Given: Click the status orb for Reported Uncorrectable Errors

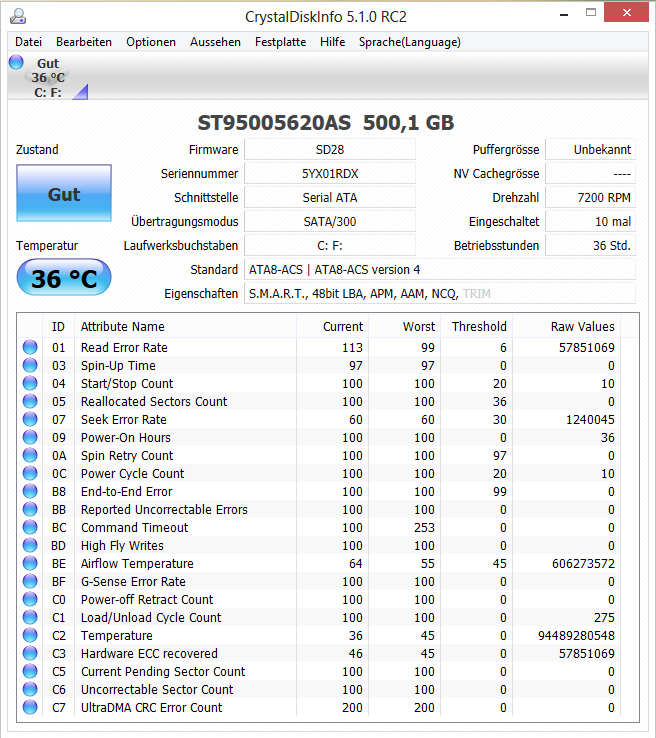Looking at the screenshot, I should click(x=30, y=509).
